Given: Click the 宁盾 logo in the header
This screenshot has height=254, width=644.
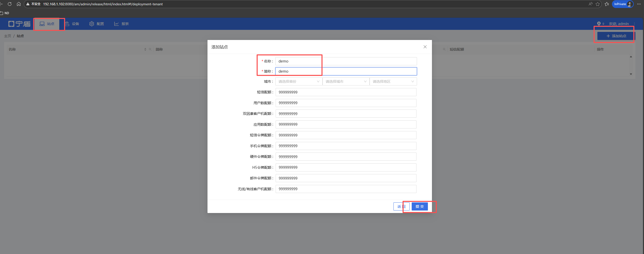Looking at the screenshot, I should 20,24.
